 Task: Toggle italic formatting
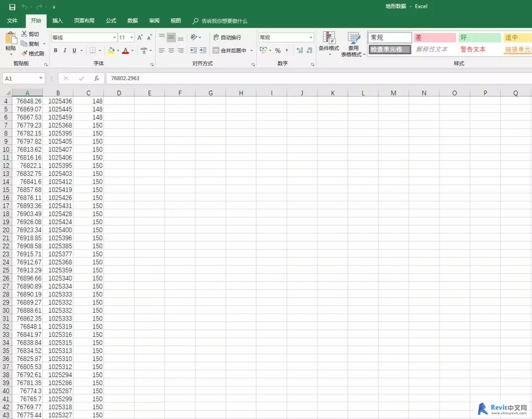65,50
